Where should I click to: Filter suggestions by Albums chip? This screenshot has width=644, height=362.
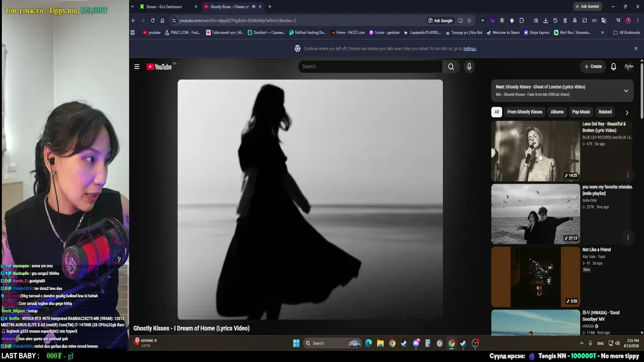557,112
